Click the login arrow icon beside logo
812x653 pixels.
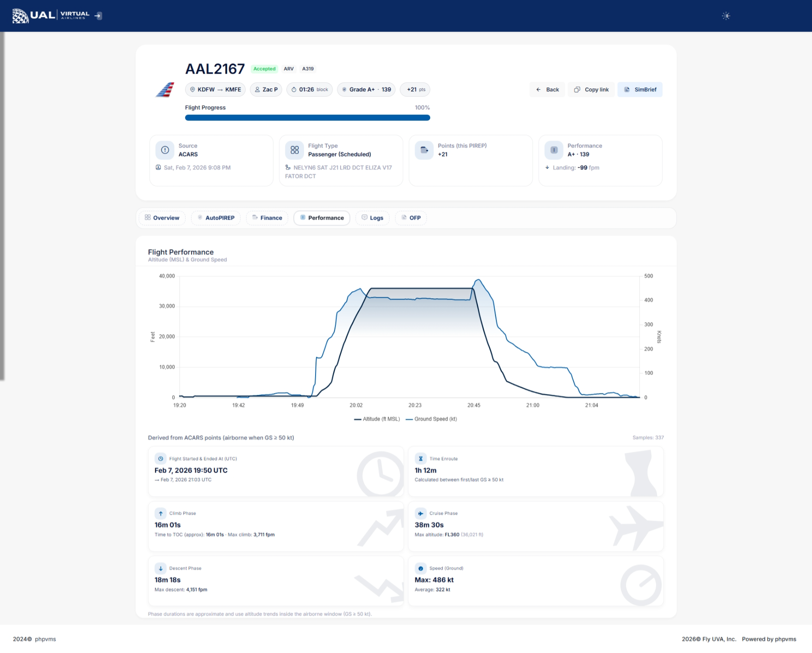pos(98,16)
